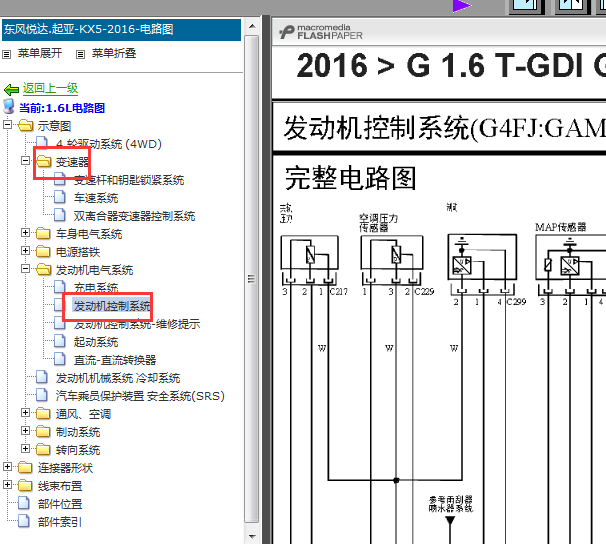Click the purple play arrow in the top toolbar

coord(462,6)
